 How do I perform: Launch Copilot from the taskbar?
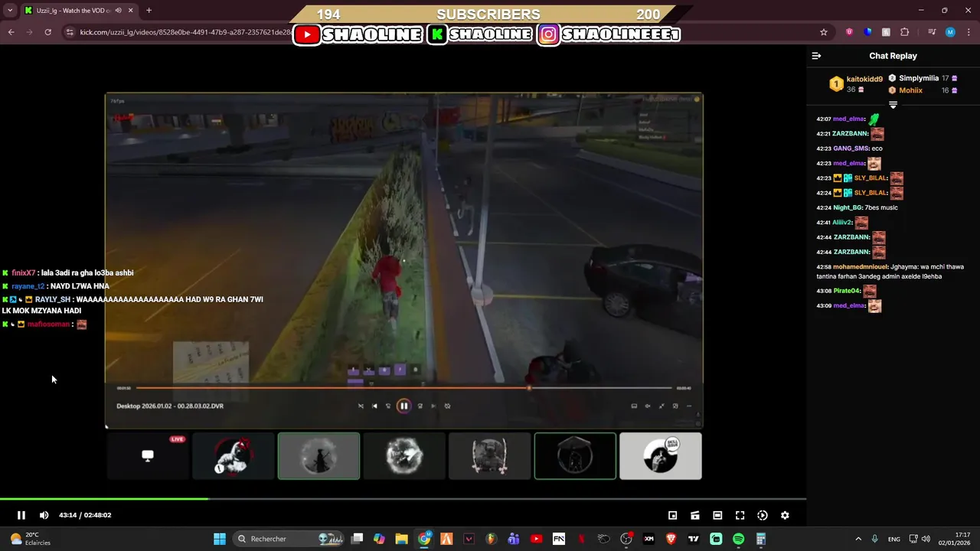point(379,539)
